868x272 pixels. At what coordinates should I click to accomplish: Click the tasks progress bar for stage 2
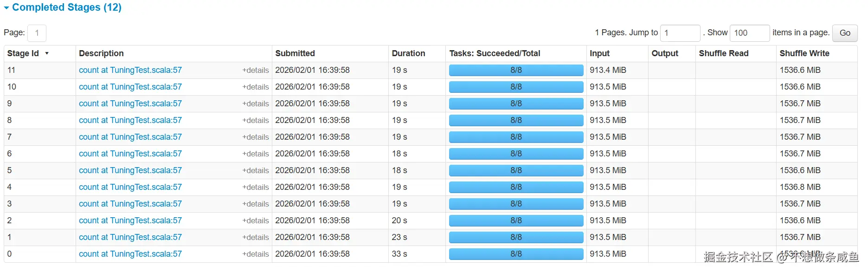[x=516, y=220]
